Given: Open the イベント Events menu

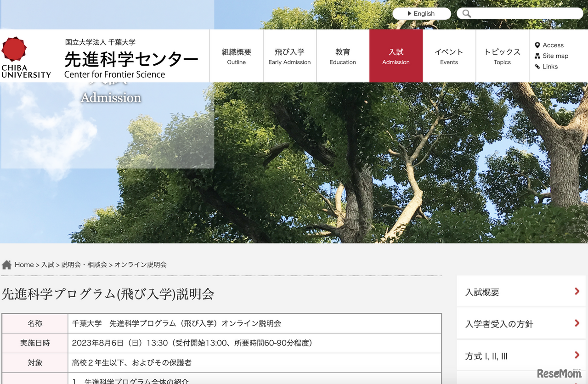Looking at the screenshot, I should (449, 55).
